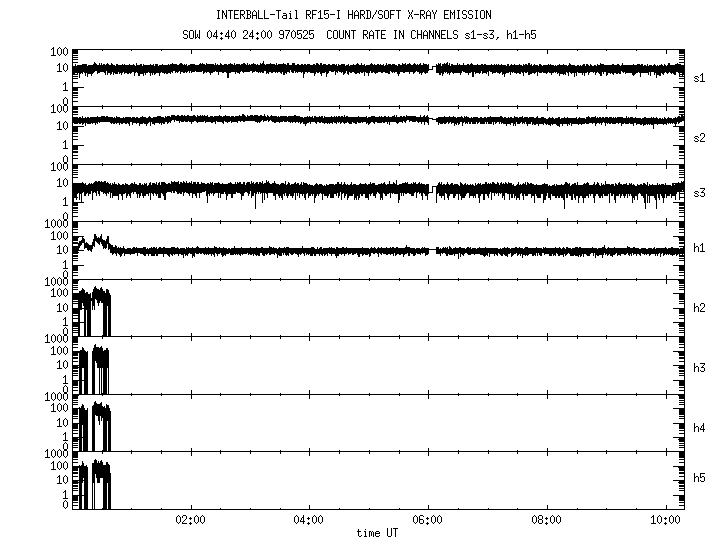720x550 pixels.
Task: Click the burst data in h5 panel
Action: 97,472
